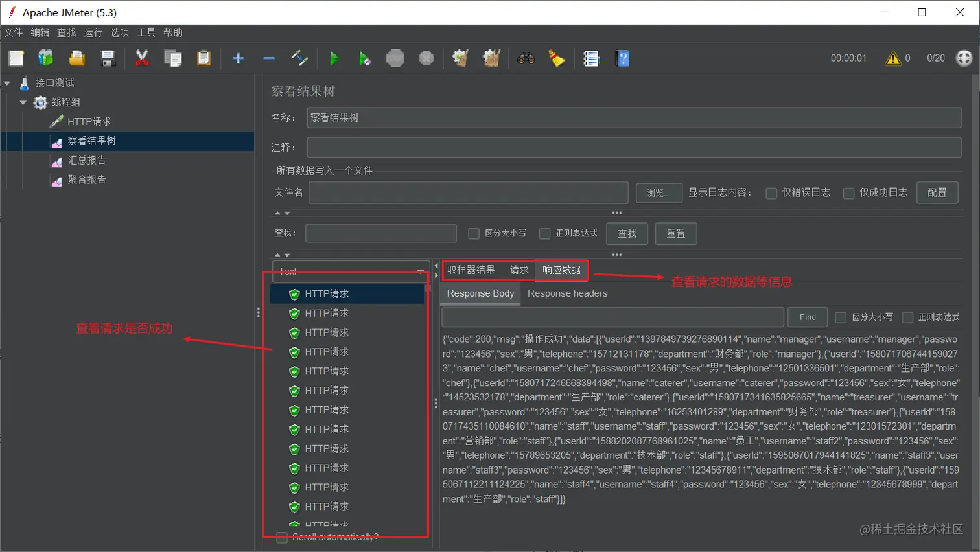Viewport: 980px width, 552px height.
Task: Switch to 响应数据 tab
Action: pos(562,270)
